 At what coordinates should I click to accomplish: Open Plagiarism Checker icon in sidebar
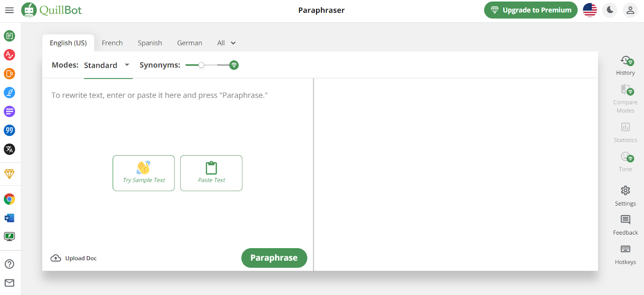tap(9, 74)
